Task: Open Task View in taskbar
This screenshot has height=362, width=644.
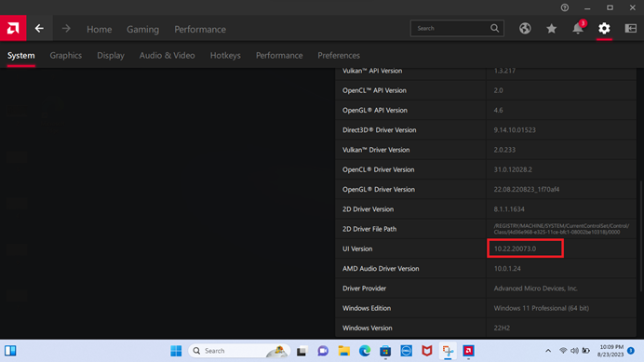Action: pos(302,351)
